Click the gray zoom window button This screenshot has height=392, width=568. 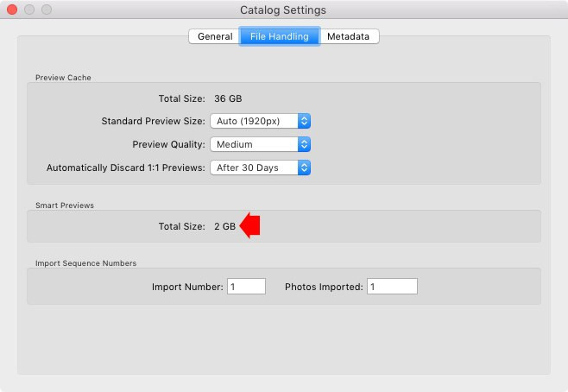tap(47, 9)
